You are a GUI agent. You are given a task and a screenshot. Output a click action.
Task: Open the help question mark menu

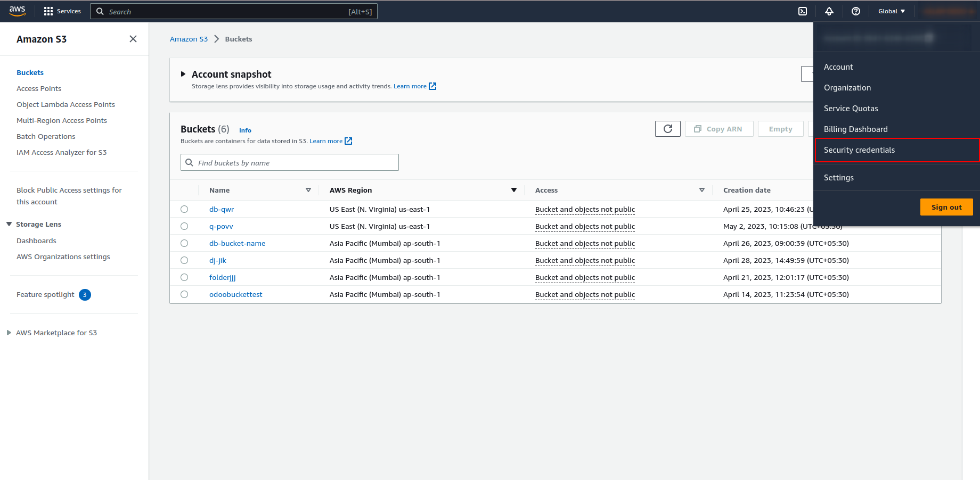[856, 11]
